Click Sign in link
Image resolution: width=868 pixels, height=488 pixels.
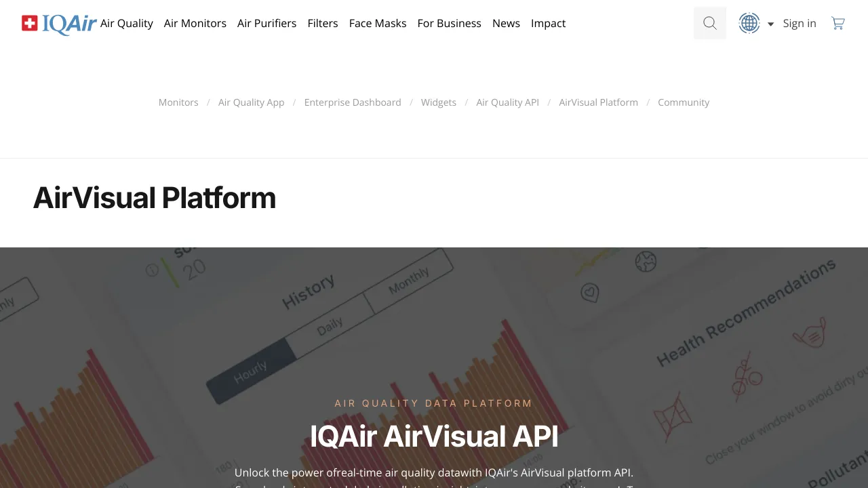pos(800,23)
